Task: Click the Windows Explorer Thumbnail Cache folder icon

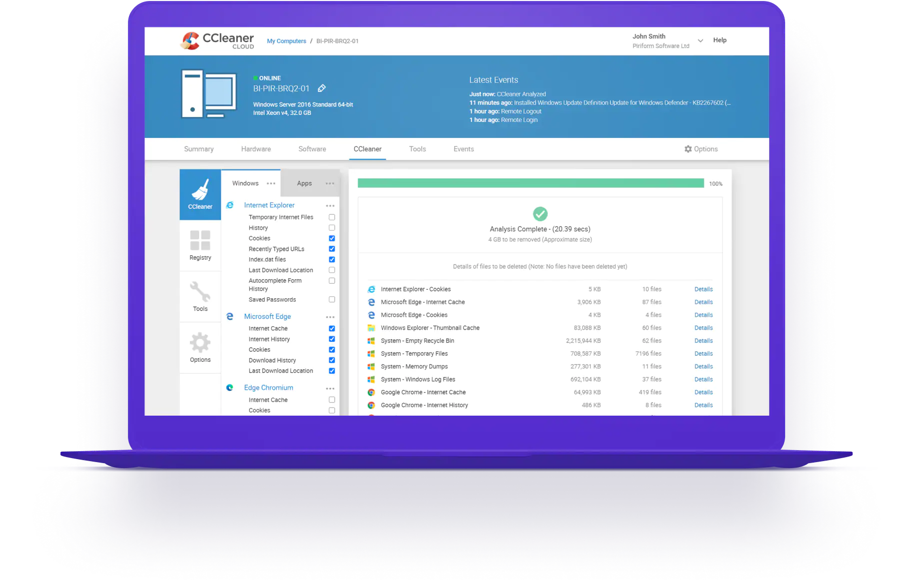Action: point(371,328)
